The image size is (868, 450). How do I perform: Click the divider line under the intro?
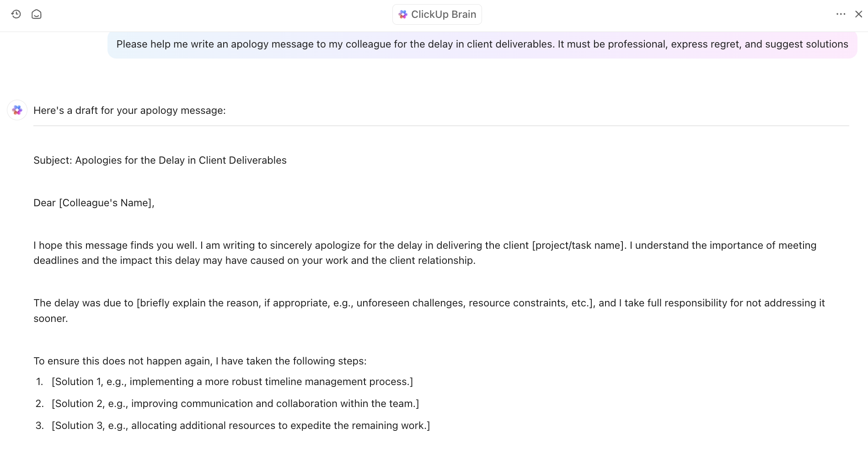(441, 126)
